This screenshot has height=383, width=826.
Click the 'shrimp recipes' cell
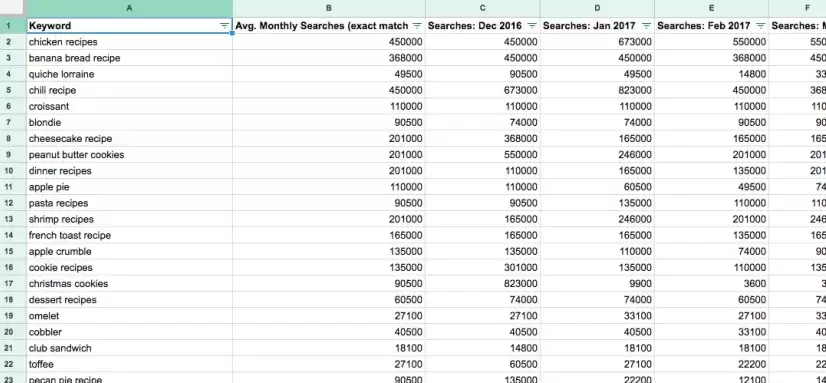click(x=130, y=219)
